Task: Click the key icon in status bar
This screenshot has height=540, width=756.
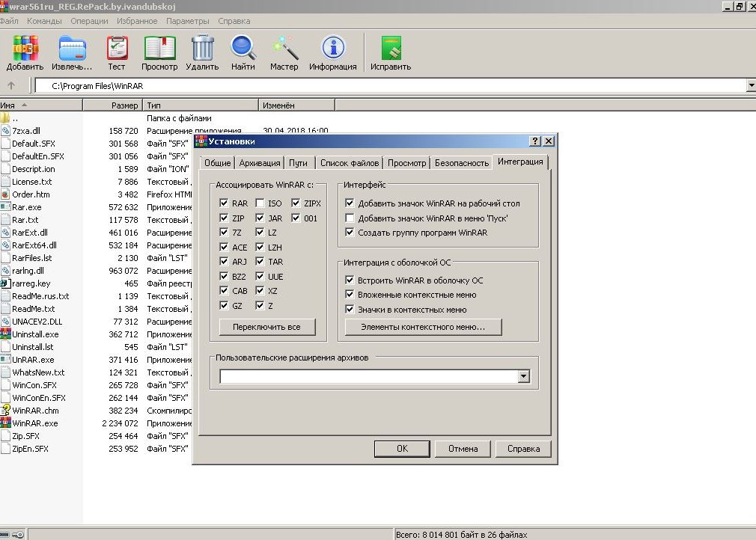Action: click(18, 535)
